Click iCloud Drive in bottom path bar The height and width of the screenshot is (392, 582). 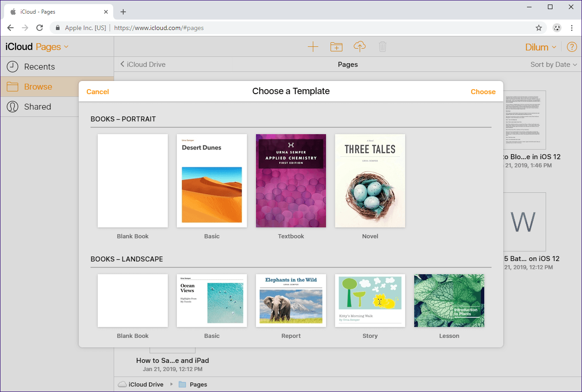tap(146, 384)
